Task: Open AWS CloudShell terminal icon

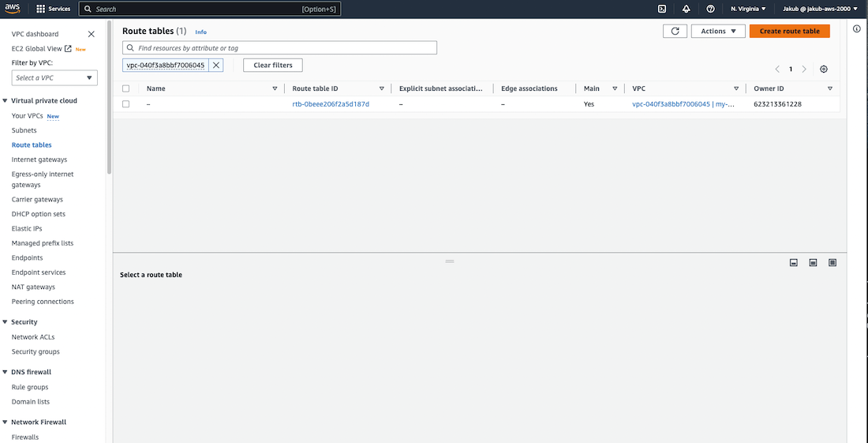Action: [662, 9]
